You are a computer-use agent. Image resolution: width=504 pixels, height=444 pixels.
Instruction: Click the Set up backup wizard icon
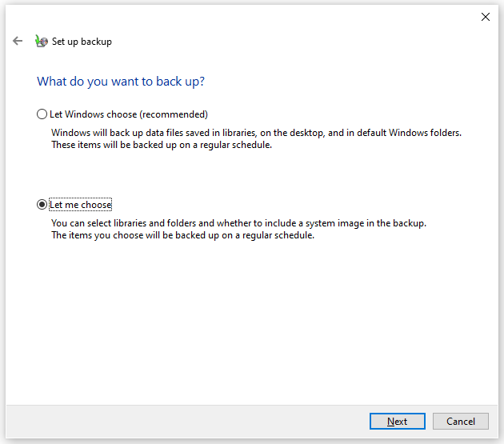tap(42, 41)
